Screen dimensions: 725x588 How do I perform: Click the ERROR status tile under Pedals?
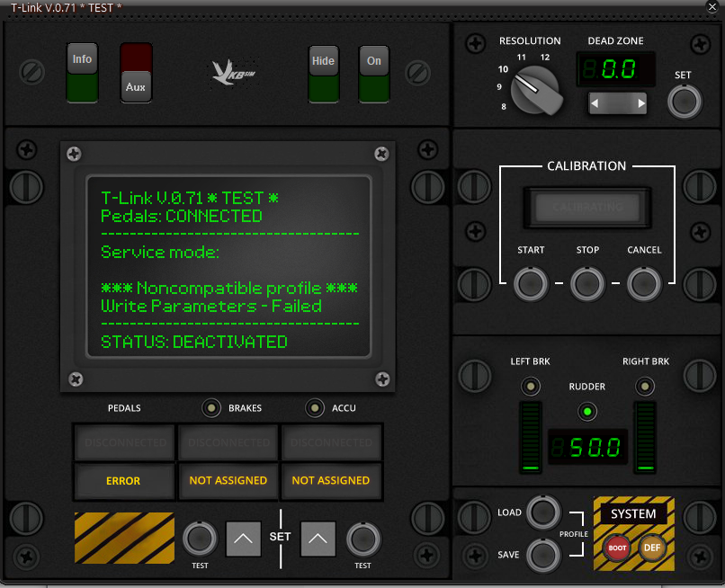pyautogui.click(x=124, y=481)
